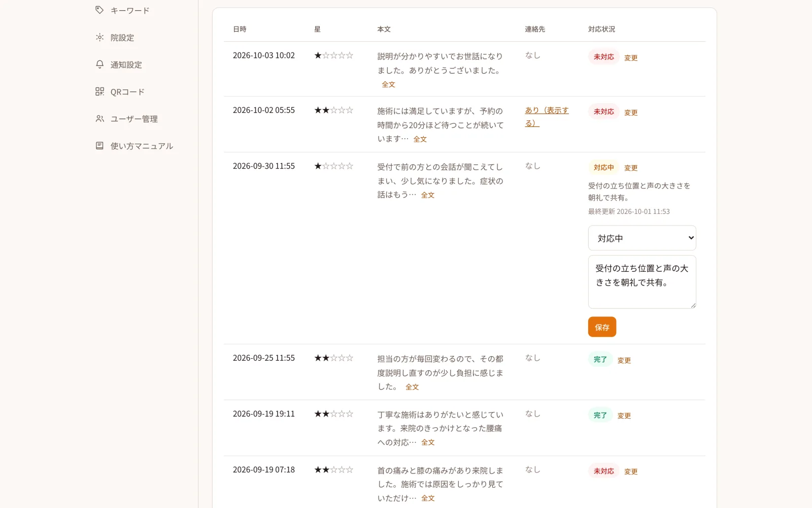812x508 pixels.
Task: Click the 未対応 badge in the 2026-10-02 row
Action: (x=603, y=112)
